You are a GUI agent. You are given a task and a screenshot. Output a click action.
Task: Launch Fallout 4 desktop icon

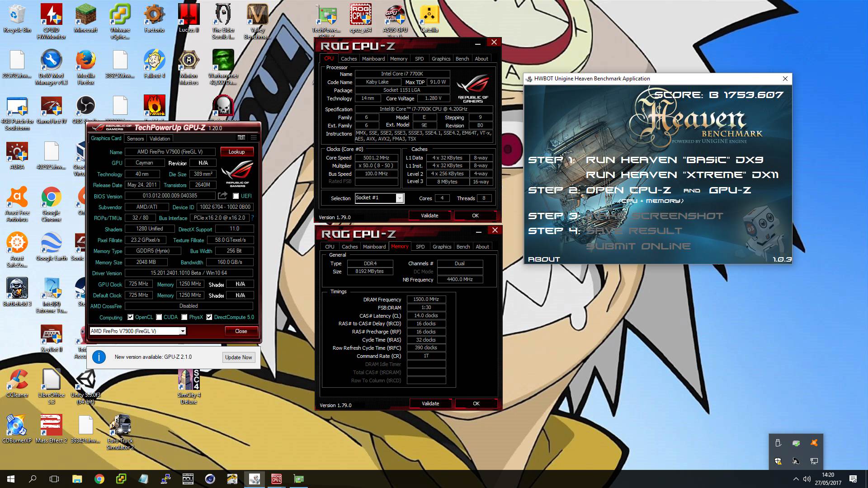click(x=154, y=64)
